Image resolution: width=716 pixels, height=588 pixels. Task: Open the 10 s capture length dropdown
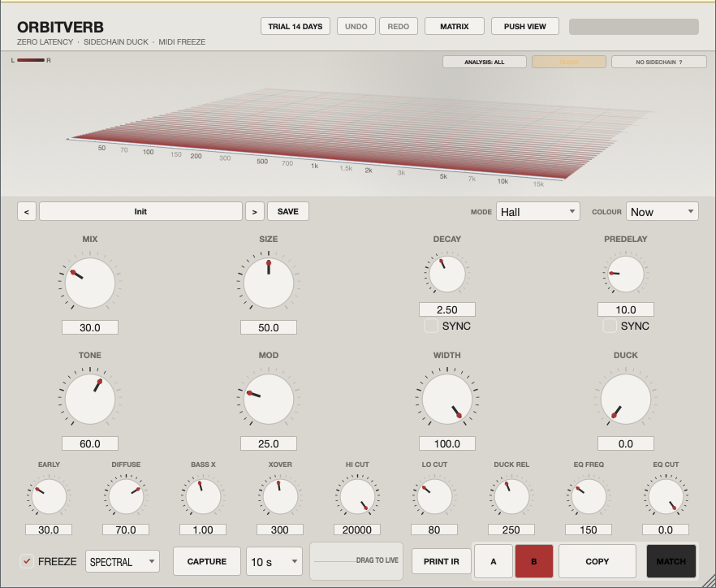pyautogui.click(x=274, y=561)
